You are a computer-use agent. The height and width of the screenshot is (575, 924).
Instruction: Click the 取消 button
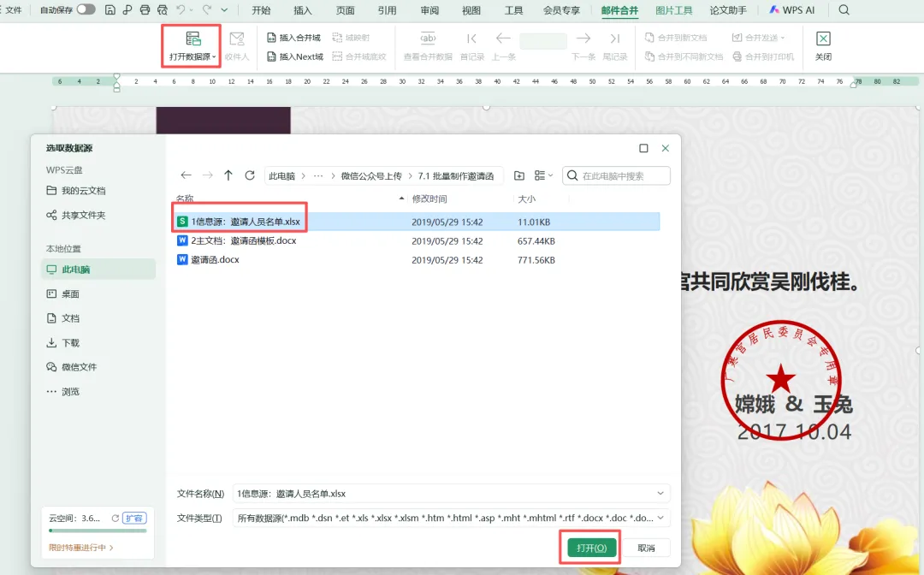647,548
